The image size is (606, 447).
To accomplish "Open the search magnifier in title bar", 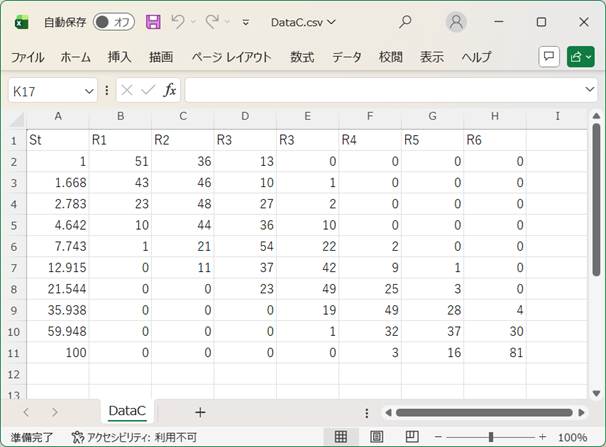I will (405, 22).
